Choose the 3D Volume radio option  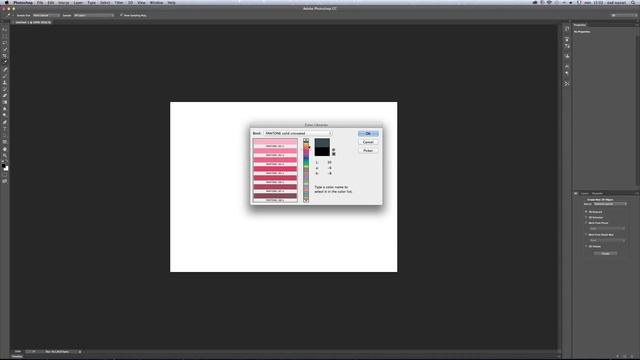pos(586,247)
